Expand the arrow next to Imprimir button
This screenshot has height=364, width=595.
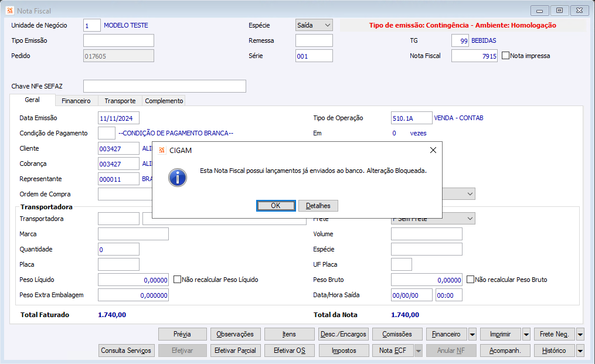point(526,334)
